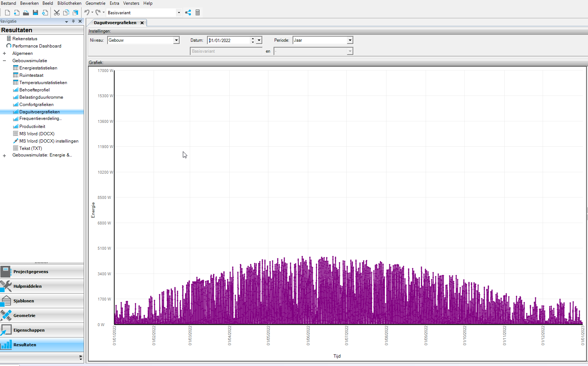Expand the Algemeen tree node

pyautogui.click(x=4, y=53)
